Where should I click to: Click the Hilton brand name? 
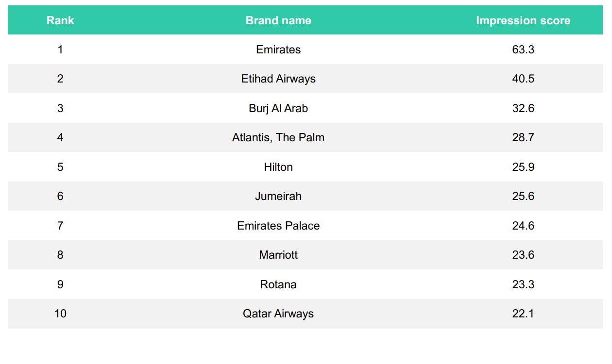click(x=278, y=167)
